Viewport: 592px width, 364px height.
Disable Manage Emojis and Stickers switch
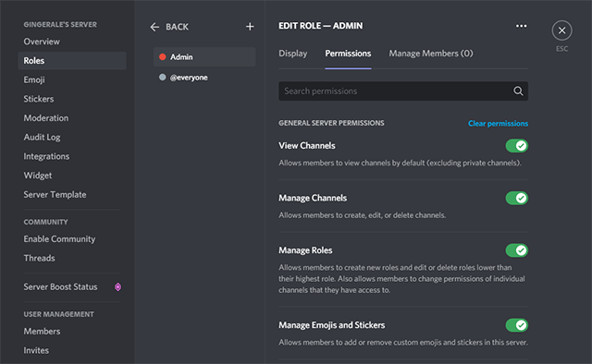click(516, 325)
